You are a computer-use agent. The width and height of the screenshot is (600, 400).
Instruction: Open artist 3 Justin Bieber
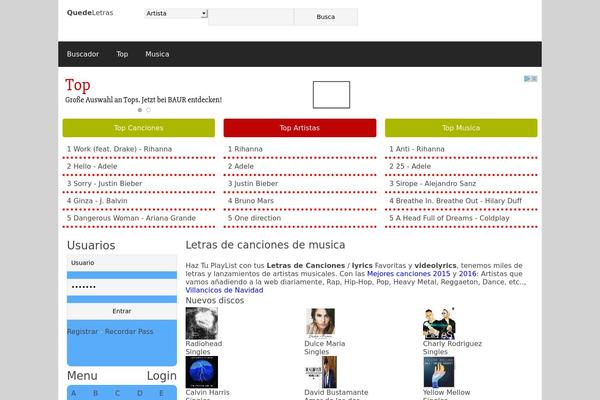(x=253, y=183)
